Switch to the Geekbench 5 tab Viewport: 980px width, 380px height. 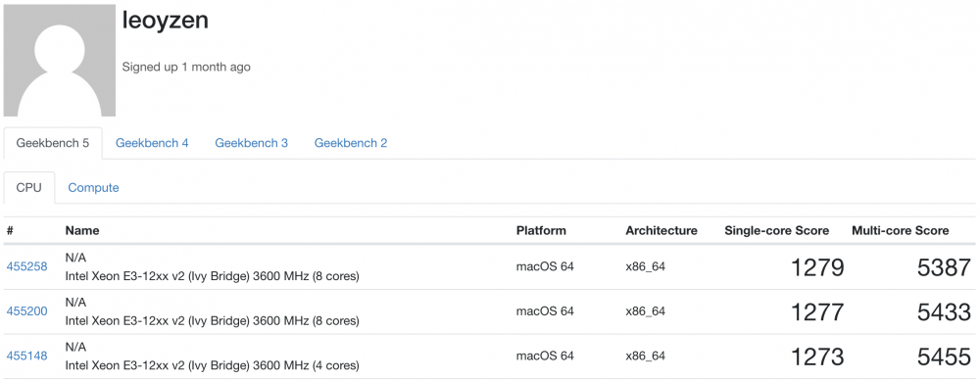[53, 143]
